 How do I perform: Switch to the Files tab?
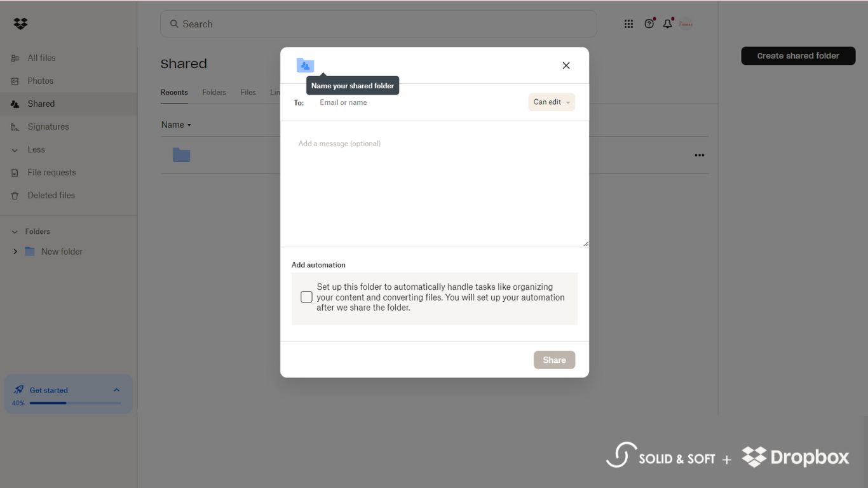point(248,92)
